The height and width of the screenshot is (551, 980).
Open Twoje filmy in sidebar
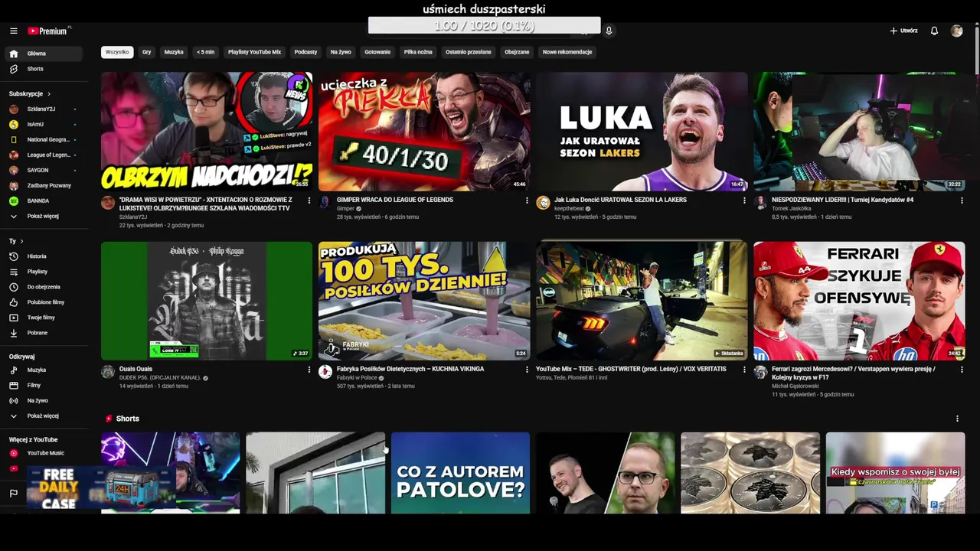pyautogui.click(x=43, y=318)
